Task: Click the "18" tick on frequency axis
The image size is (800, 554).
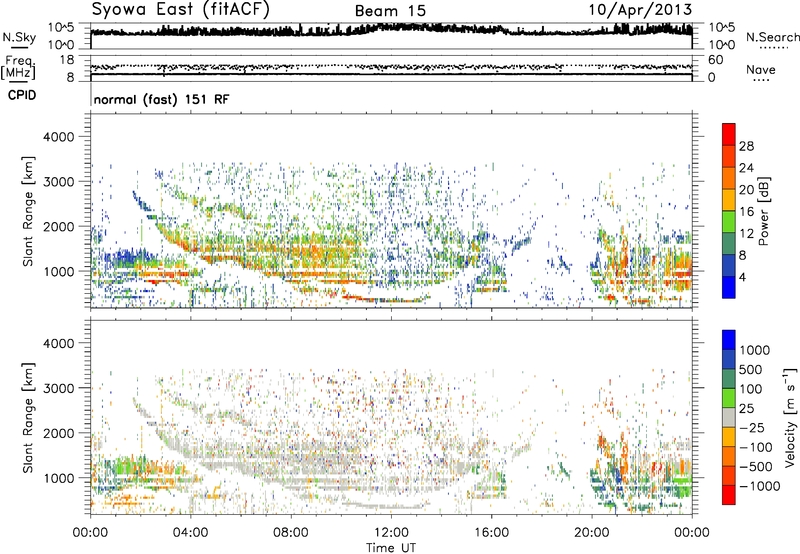Action: (x=67, y=60)
